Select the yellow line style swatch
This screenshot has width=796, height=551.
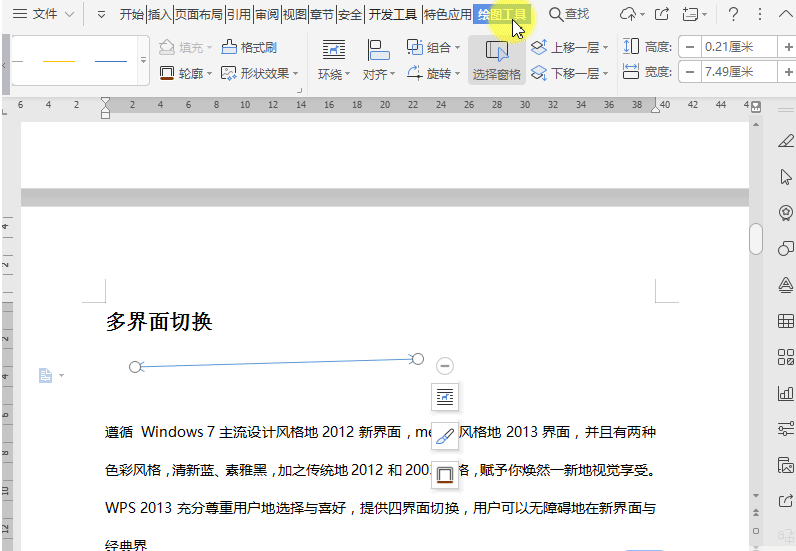click(59, 61)
